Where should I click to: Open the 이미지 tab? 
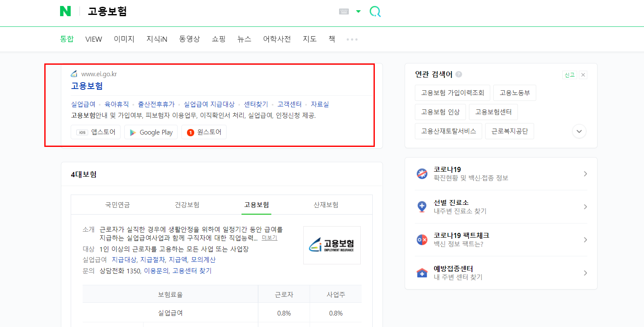(124, 39)
